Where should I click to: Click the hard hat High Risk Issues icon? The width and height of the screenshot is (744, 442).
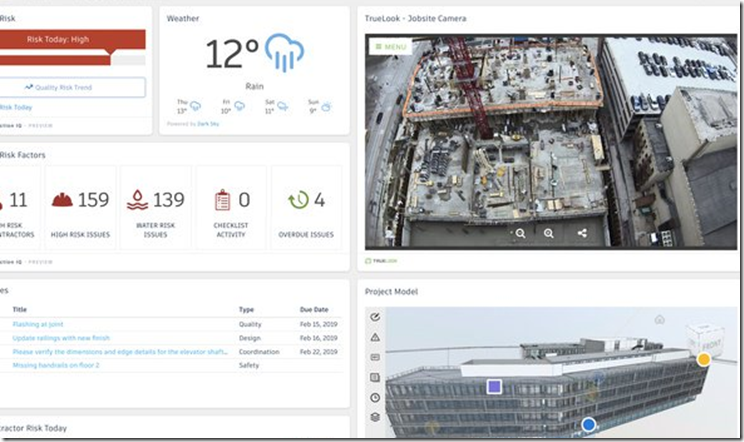[62, 200]
